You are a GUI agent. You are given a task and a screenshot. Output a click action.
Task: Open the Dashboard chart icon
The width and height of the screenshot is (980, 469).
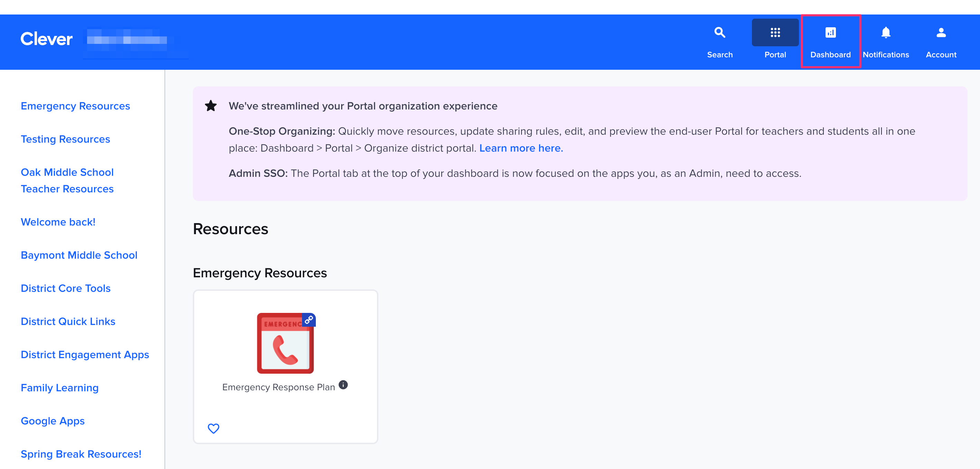tap(830, 33)
